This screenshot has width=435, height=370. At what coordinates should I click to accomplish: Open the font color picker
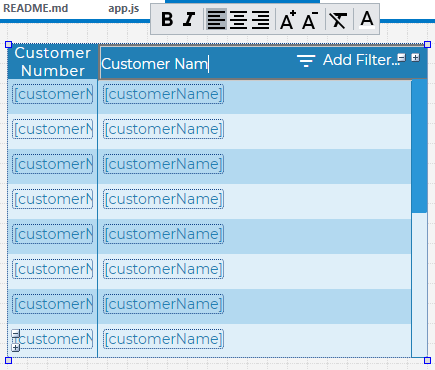pyautogui.click(x=367, y=20)
